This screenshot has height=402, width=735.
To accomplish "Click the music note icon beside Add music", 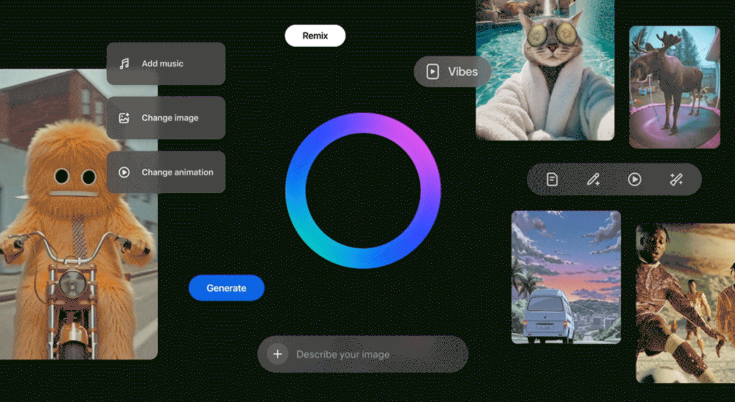I will pos(124,63).
